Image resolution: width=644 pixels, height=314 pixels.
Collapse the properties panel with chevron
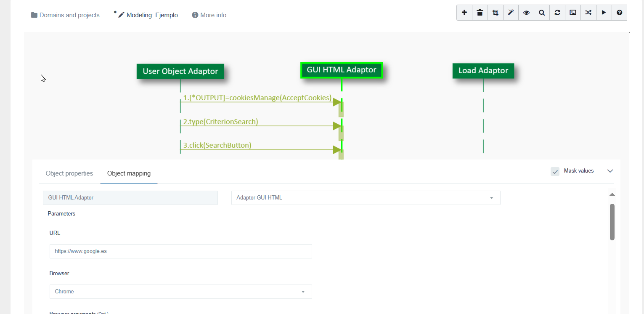click(x=610, y=171)
